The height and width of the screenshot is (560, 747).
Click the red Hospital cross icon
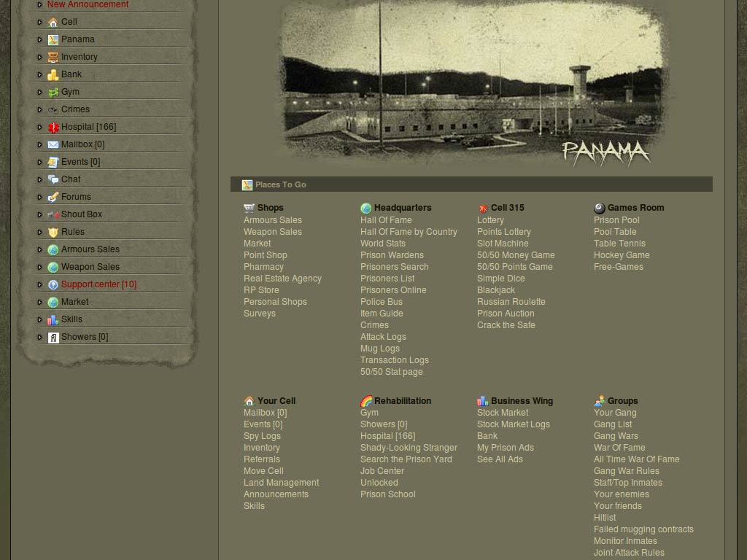(x=53, y=127)
